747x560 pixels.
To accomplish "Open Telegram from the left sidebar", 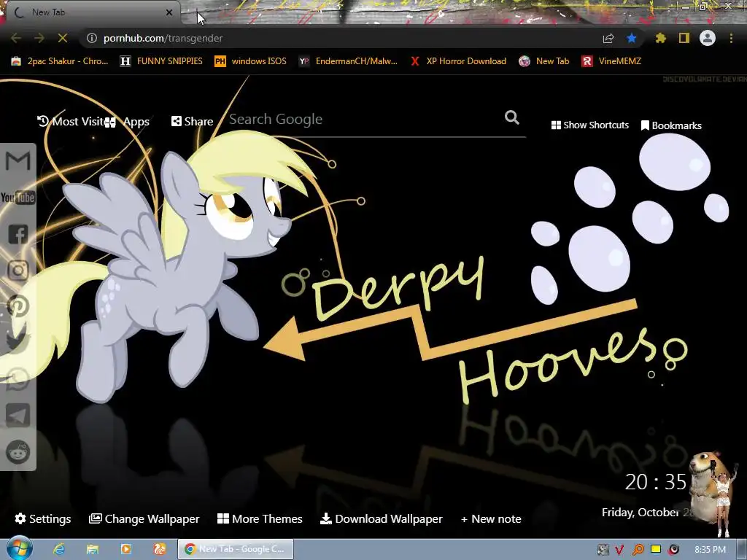I will (18, 415).
